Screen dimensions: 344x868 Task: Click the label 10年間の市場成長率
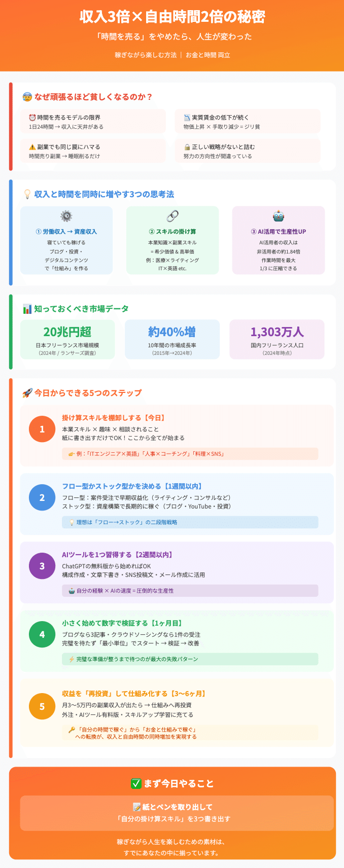point(172,345)
